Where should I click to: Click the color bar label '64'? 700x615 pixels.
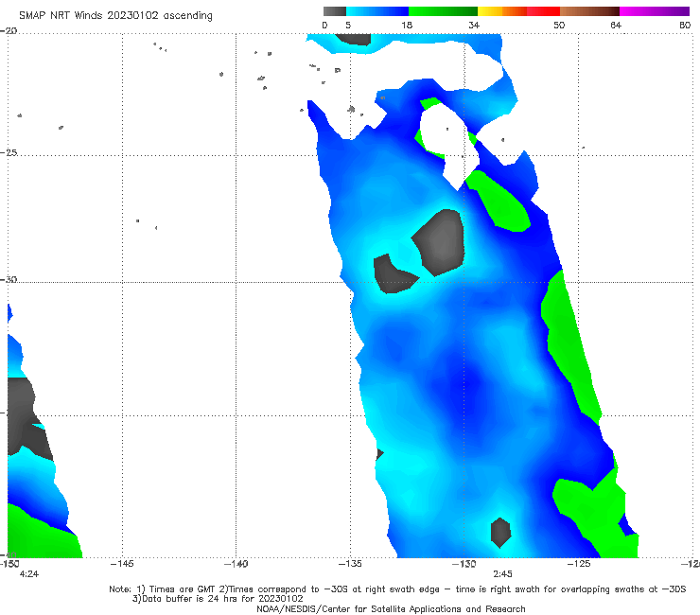click(616, 25)
